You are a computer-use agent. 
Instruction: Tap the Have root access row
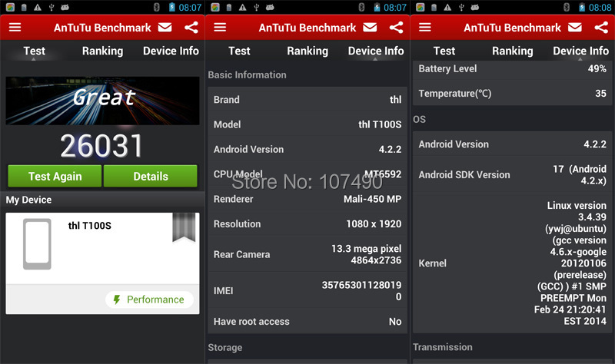coord(307,321)
